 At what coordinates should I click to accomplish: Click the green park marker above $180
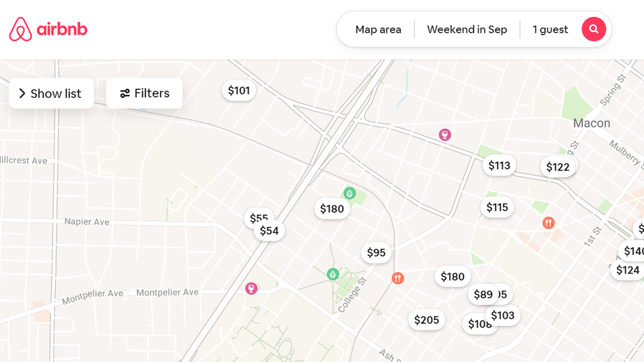pyautogui.click(x=350, y=194)
